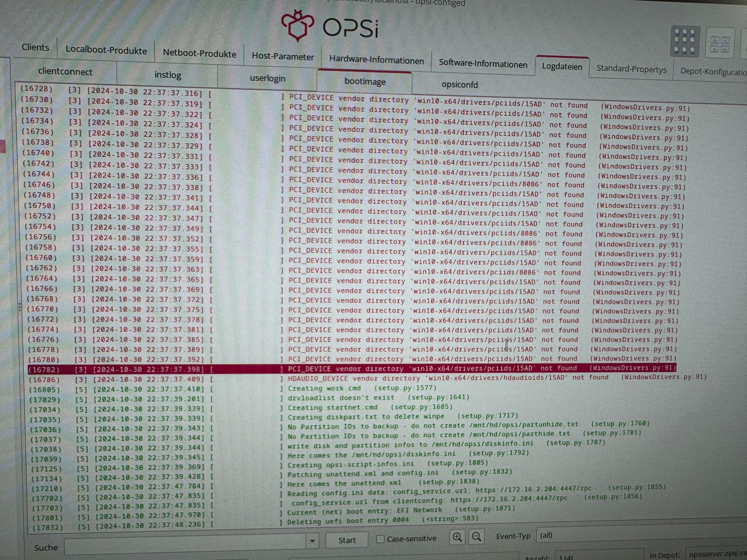Show the userlogin log
Image resolution: width=747 pixels, height=560 pixels.
pyautogui.click(x=267, y=78)
